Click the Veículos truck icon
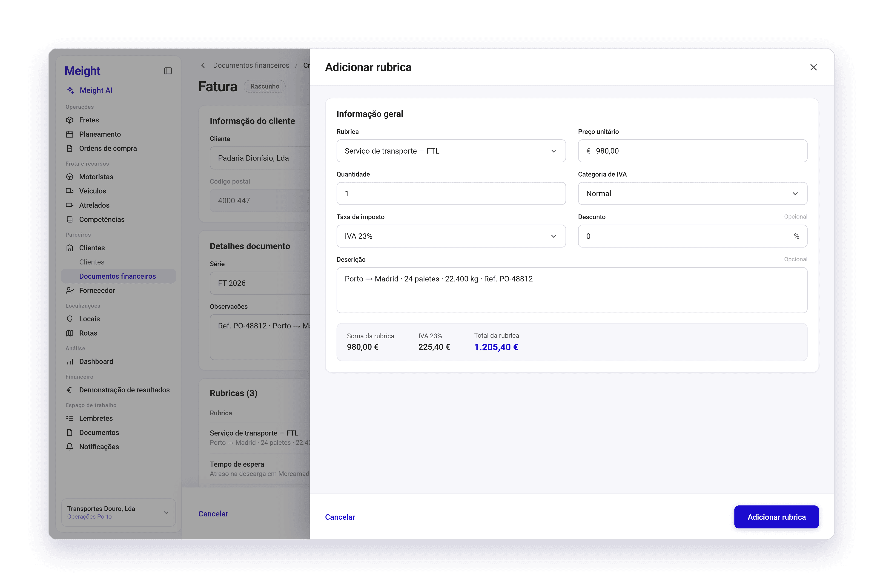 point(70,191)
